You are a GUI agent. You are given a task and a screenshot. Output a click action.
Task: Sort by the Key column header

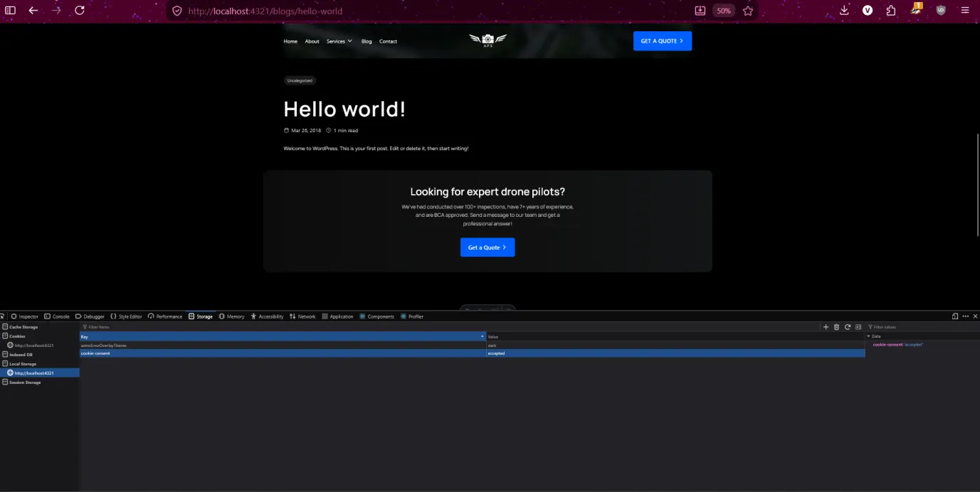(283, 336)
